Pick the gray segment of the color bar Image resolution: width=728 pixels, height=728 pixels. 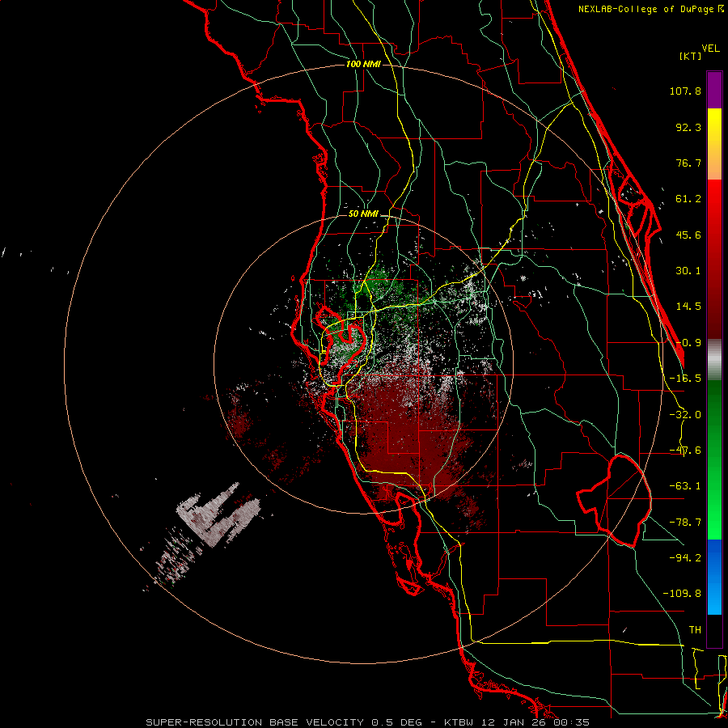714,359
